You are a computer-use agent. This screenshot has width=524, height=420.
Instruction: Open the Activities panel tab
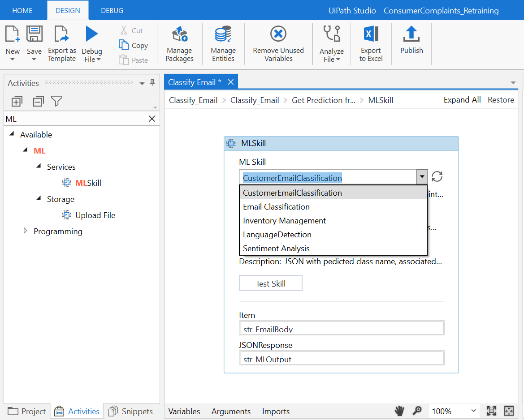tap(77, 411)
